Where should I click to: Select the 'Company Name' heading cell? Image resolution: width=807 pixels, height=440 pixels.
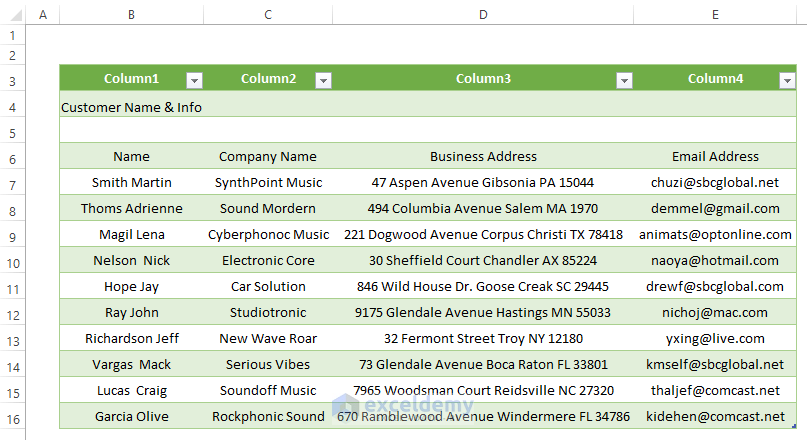268,156
